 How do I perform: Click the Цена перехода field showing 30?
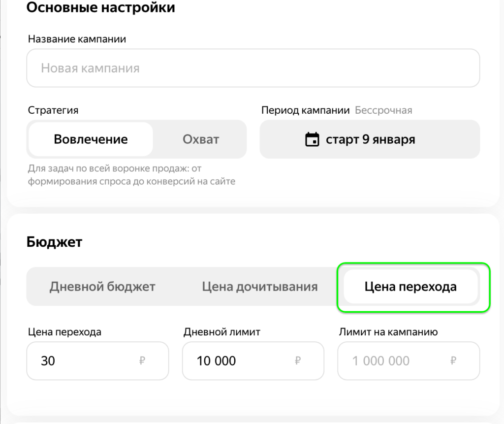(x=84, y=361)
